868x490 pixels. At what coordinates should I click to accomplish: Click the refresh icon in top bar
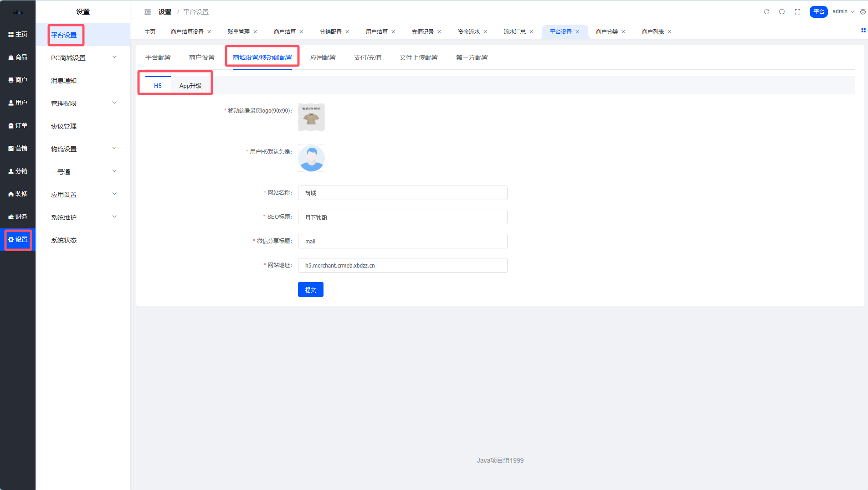[x=766, y=12]
